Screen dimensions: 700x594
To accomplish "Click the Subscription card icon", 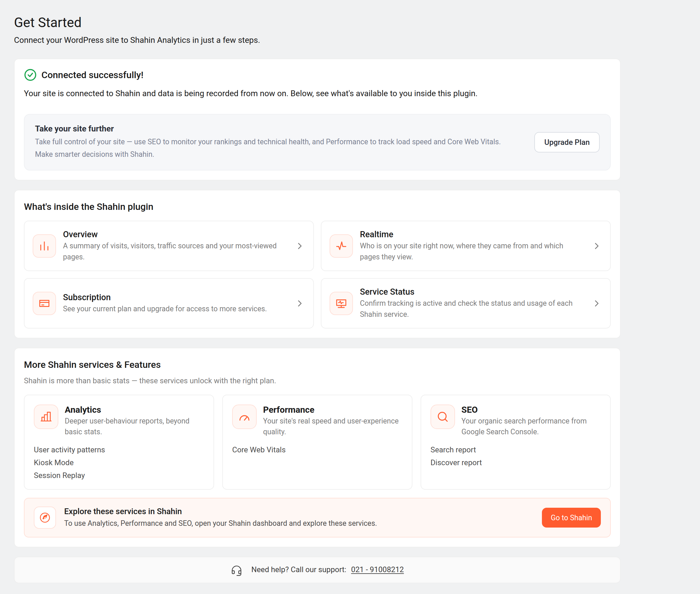I will click(44, 303).
